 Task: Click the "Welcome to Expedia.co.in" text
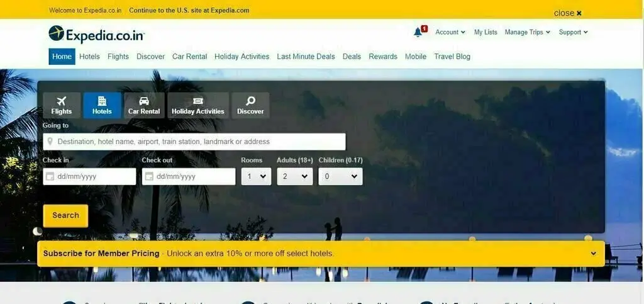pos(86,10)
